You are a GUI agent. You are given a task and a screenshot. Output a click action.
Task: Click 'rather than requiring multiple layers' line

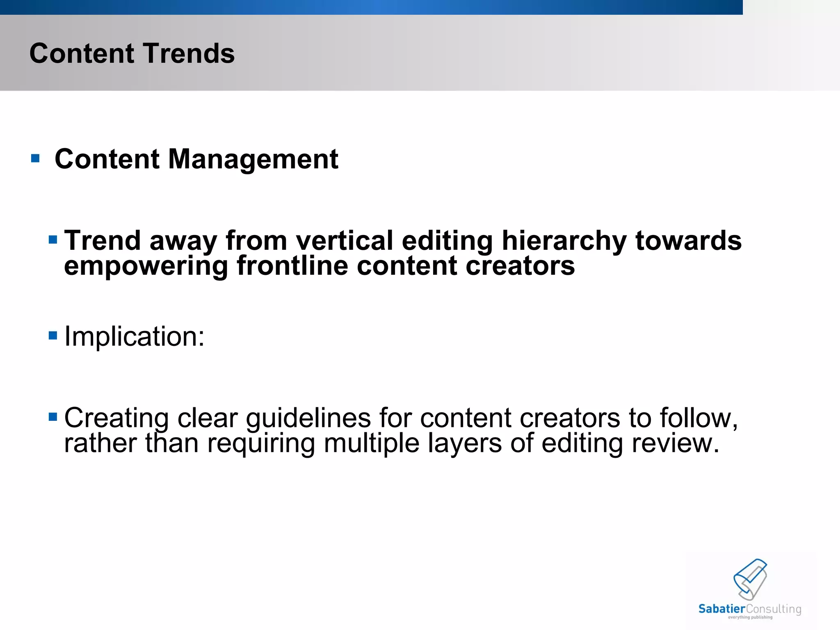392,443
